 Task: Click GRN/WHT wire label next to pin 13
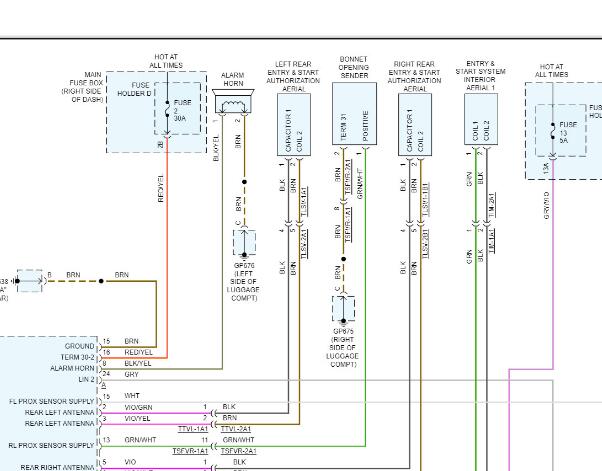tap(140, 440)
